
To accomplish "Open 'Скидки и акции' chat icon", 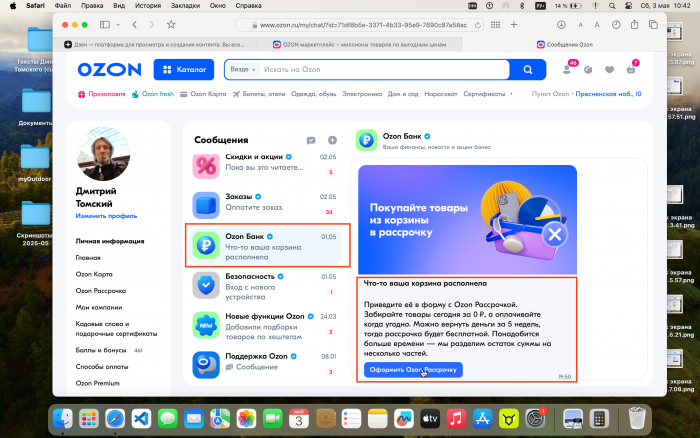I will (206, 166).
